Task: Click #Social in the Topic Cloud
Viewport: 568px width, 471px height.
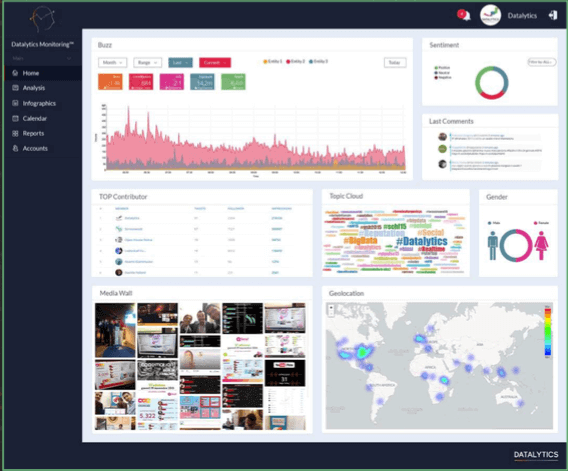Action: click(430, 232)
